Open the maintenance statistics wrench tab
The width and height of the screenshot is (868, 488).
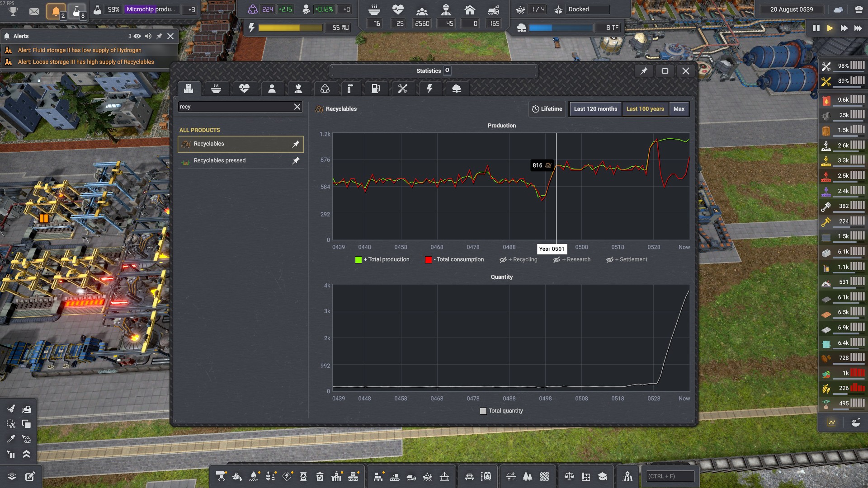[x=402, y=89]
